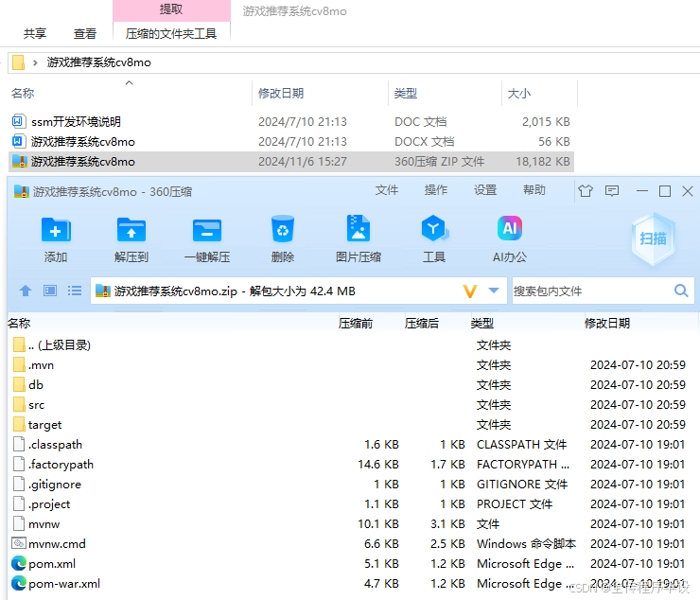Go up one level with the blue arrow
Viewport: 700px width, 600px height.
26,291
